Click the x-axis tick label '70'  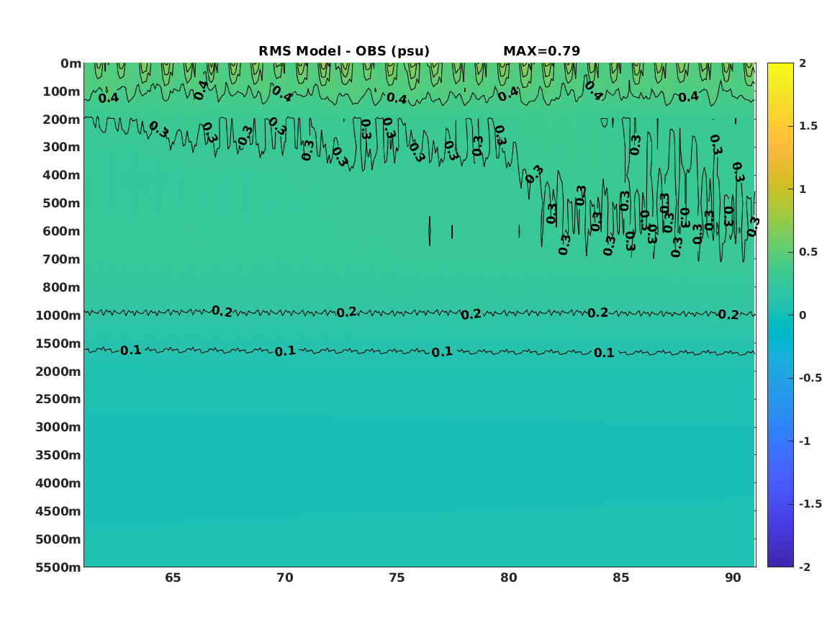click(x=285, y=577)
